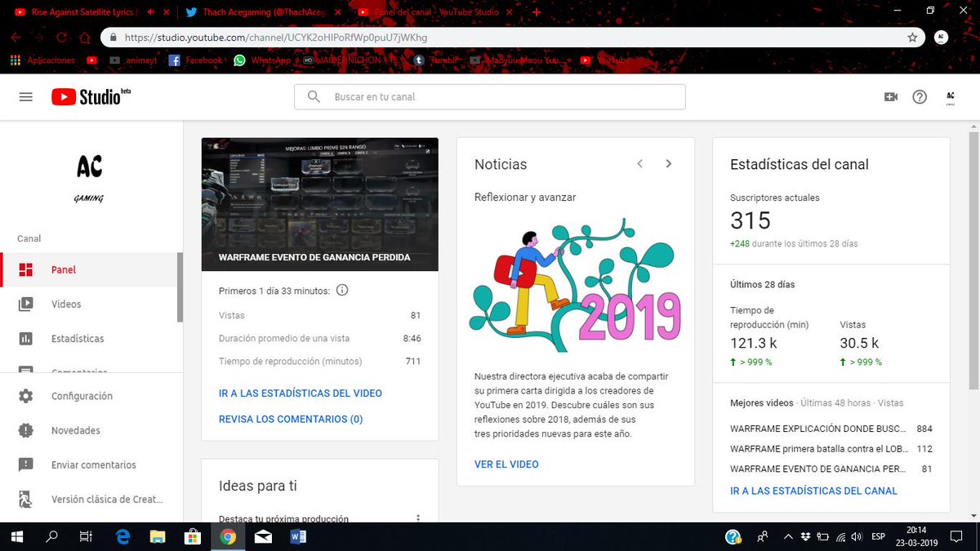
Task: Open the three-dot menu on Ideas para ti card
Action: pyautogui.click(x=418, y=518)
